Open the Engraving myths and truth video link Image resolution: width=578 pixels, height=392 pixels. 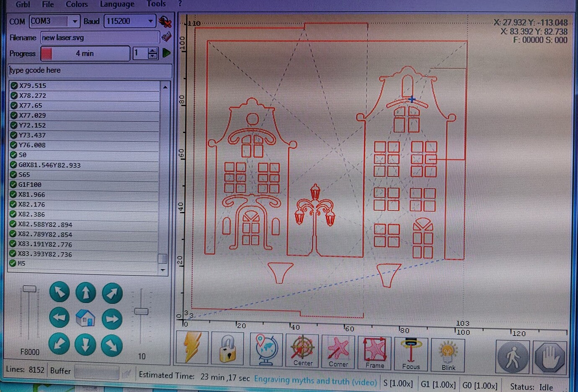coord(315,380)
